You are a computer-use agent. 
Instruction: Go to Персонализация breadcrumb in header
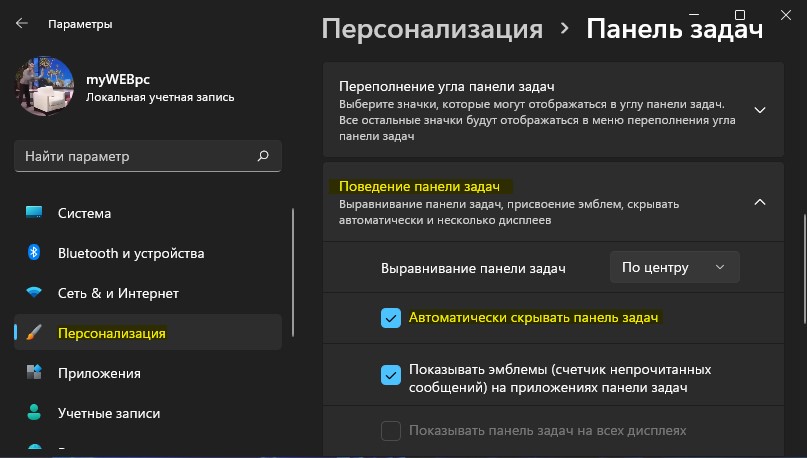point(432,28)
